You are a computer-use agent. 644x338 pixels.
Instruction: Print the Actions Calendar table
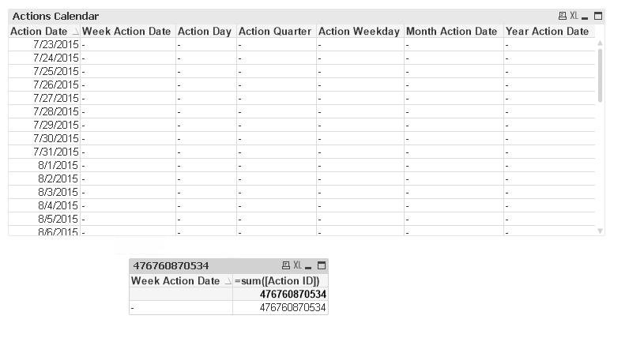(x=562, y=16)
